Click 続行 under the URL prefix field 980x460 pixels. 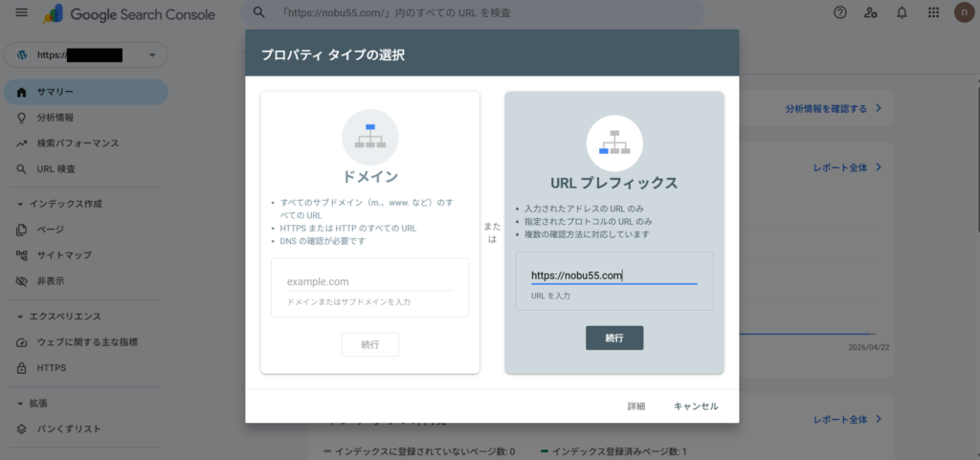pos(613,338)
